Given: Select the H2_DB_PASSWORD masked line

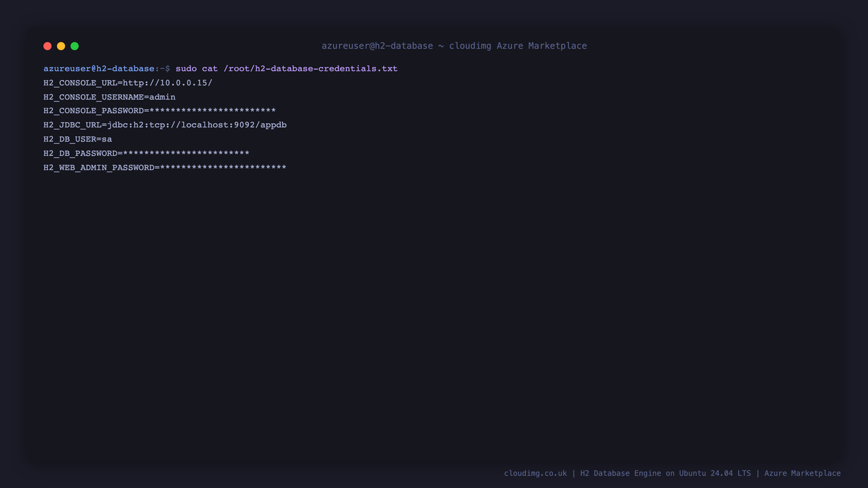Looking at the screenshot, I should [x=146, y=153].
